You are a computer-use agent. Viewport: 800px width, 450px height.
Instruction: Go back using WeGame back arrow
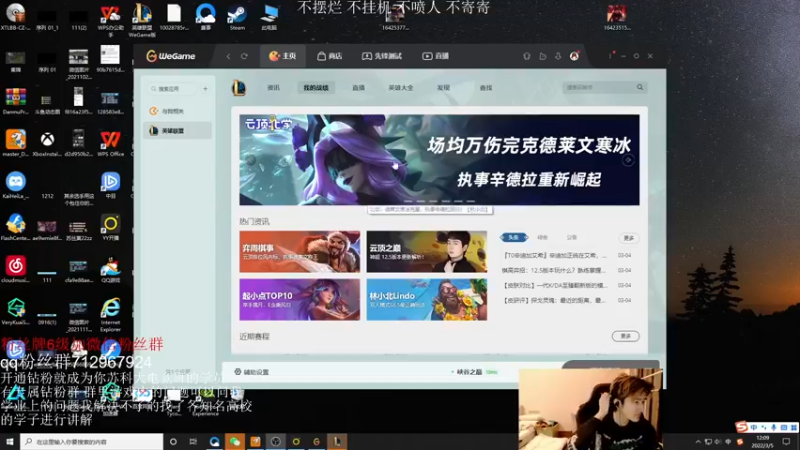pos(228,56)
